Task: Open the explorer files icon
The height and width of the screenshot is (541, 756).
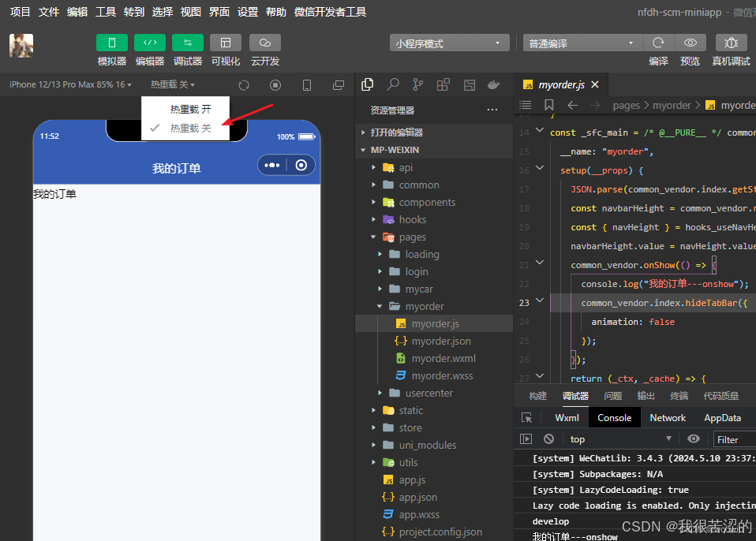Action: coord(368,85)
